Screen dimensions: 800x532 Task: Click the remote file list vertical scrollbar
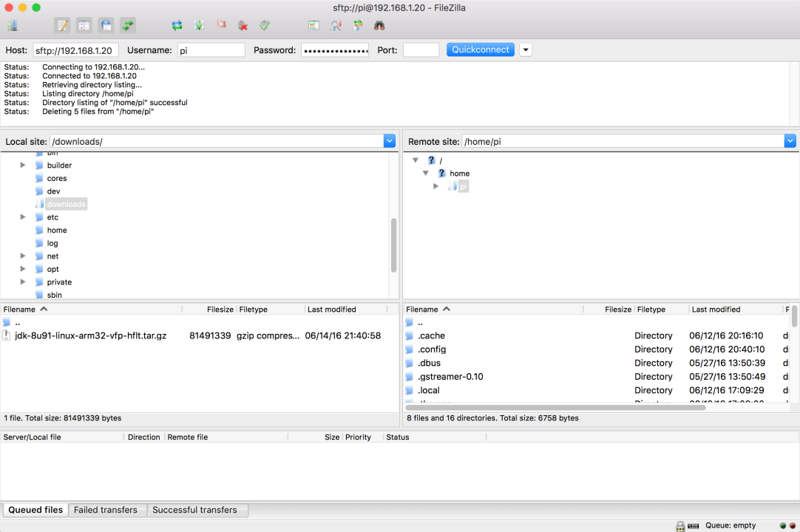[x=794, y=316]
